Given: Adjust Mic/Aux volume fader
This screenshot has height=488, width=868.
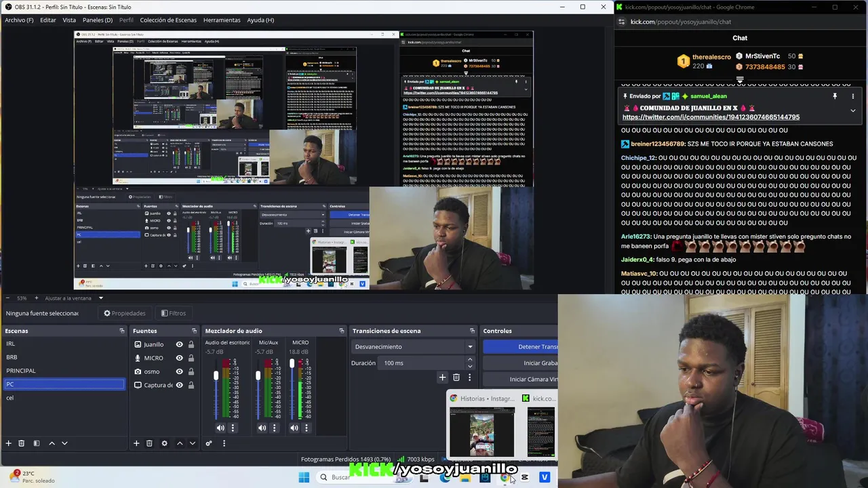Looking at the screenshot, I should click(x=258, y=376).
